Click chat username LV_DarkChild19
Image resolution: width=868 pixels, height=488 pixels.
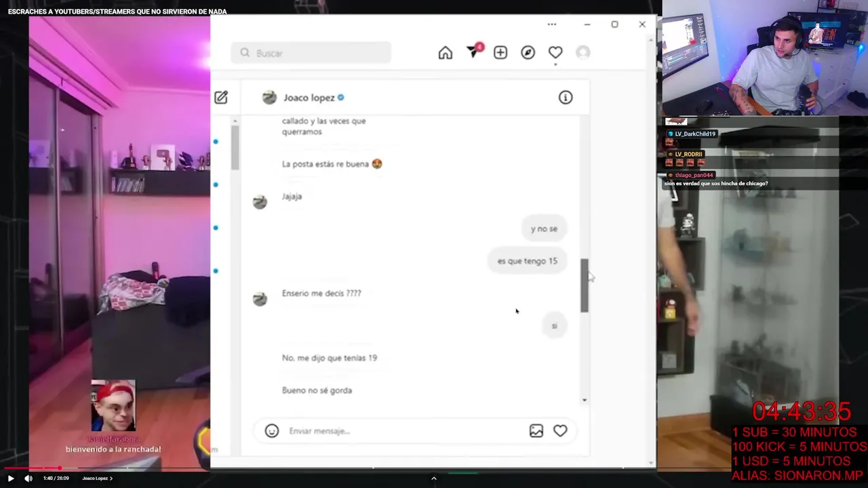[695, 134]
